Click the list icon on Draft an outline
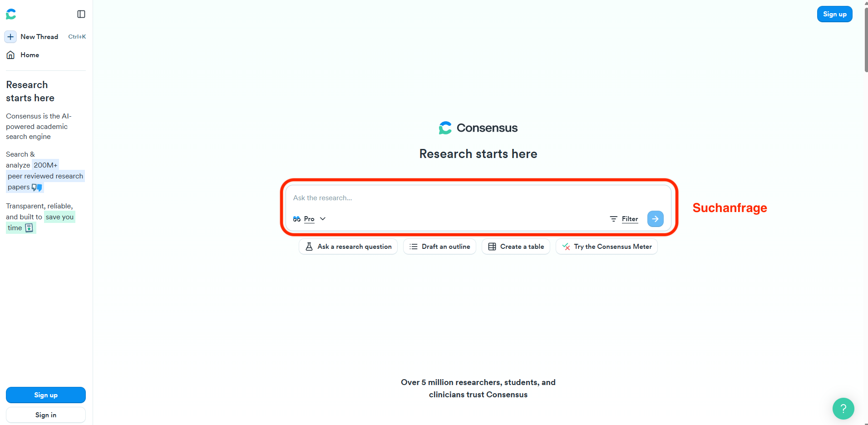Viewport: 868px width, 425px height. coord(413,247)
